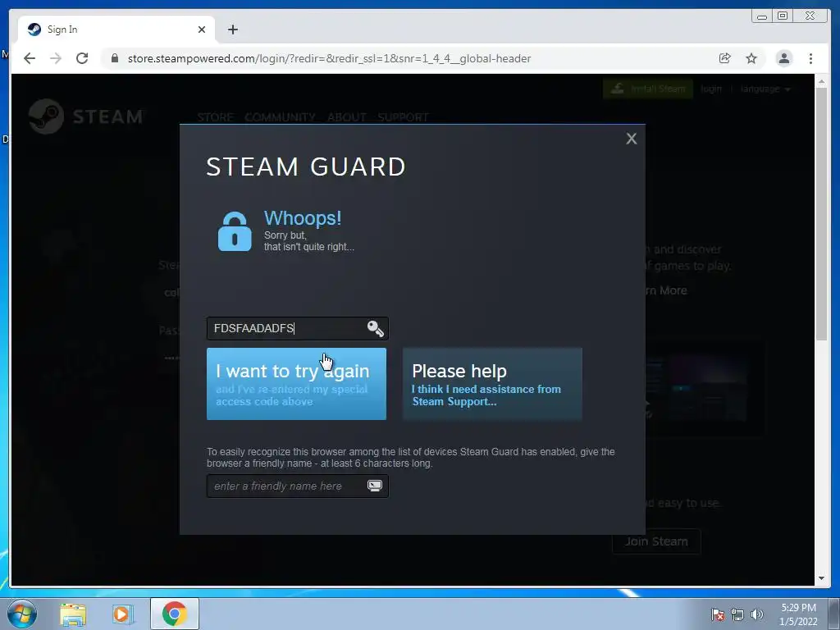The height and width of the screenshot is (630, 840).
Task: Click the network tray icon
Action: coord(737,614)
